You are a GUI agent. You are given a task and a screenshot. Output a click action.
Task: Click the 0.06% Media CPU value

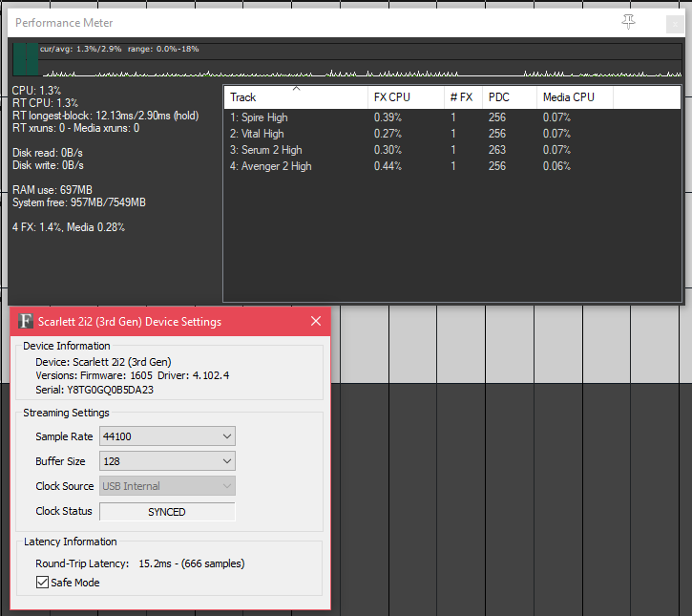click(x=556, y=166)
